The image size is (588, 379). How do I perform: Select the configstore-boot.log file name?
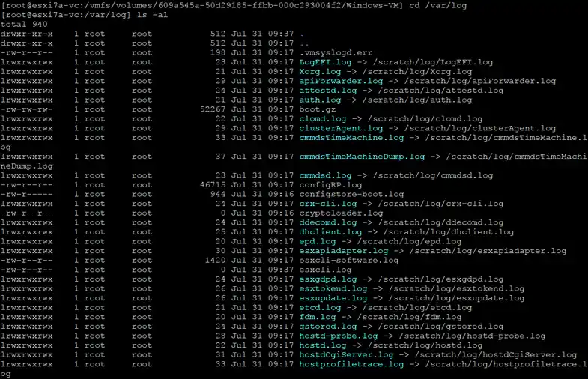[351, 194]
